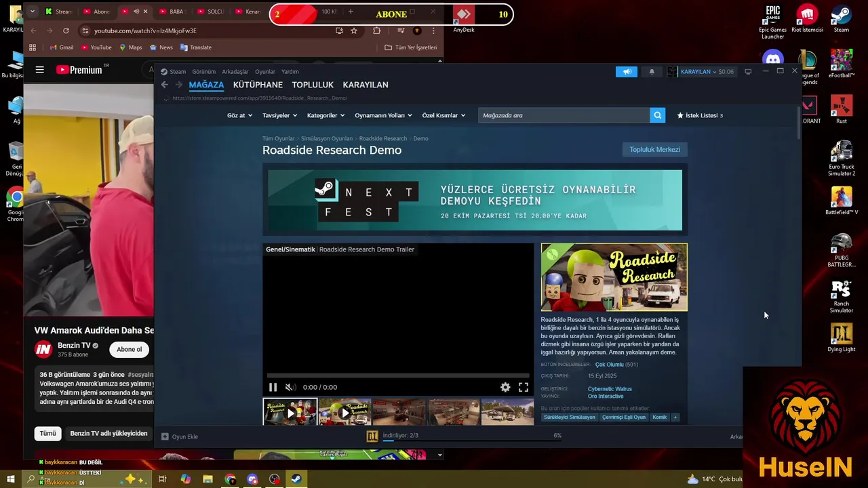
Task: Open Chrome apps grid in bookmarks bar
Action: [32, 47]
